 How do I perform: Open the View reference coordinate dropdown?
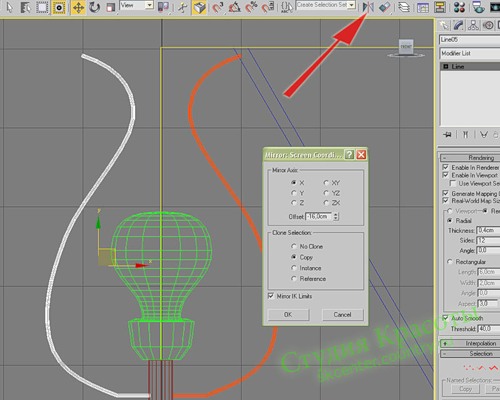tap(136, 5)
